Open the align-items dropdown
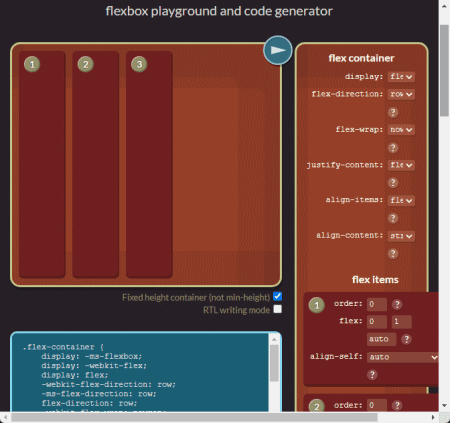450x423 pixels. (x=401, y=200)
